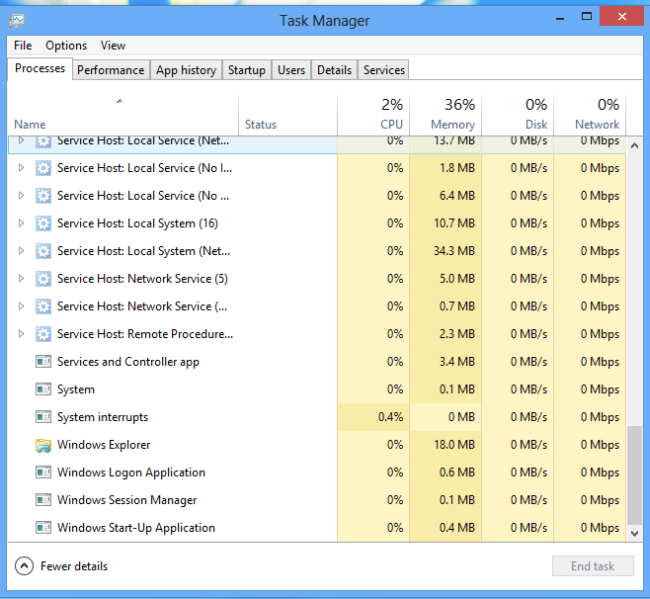Expand Service Host: Remote Procedure...
The height and width of the screenshot is (599, 650).
tap(21, 333)
